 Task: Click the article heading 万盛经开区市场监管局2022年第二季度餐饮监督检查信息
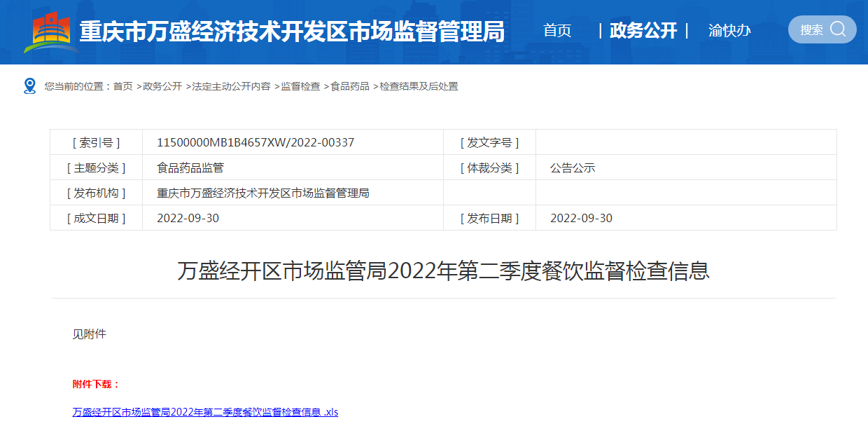point(443,271)
